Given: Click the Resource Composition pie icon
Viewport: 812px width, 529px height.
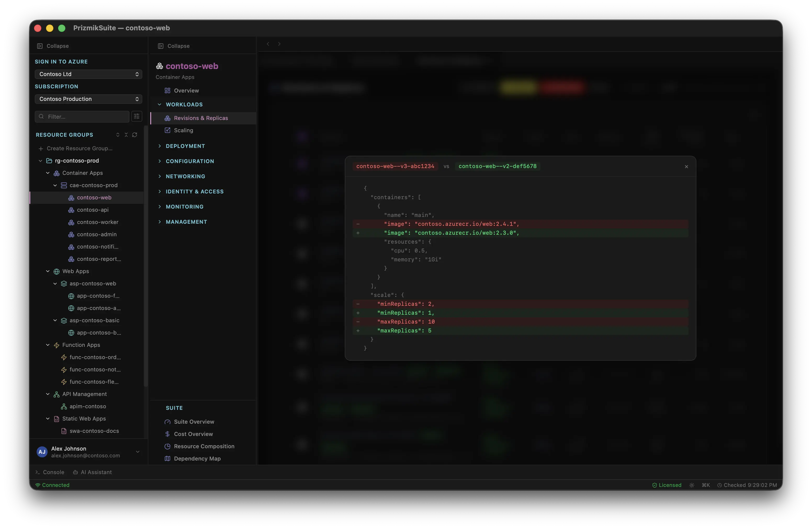Looking at the screenshot, I should point(167,446).
